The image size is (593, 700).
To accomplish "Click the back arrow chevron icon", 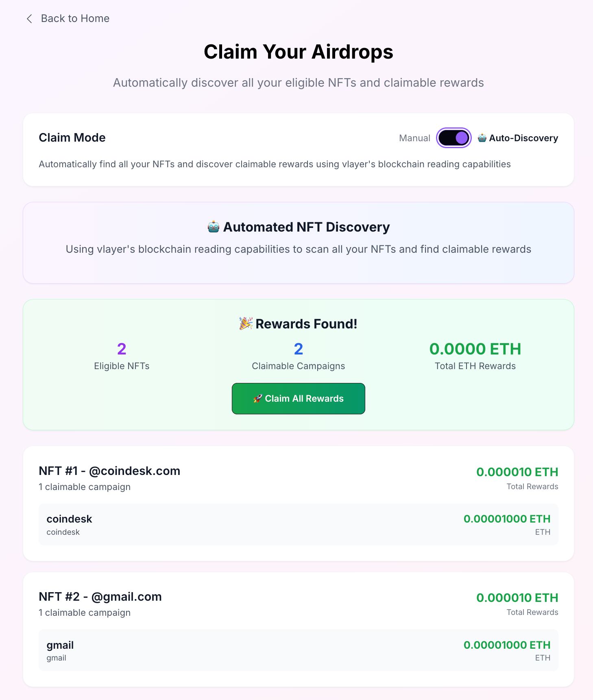I will coord(29,19).
